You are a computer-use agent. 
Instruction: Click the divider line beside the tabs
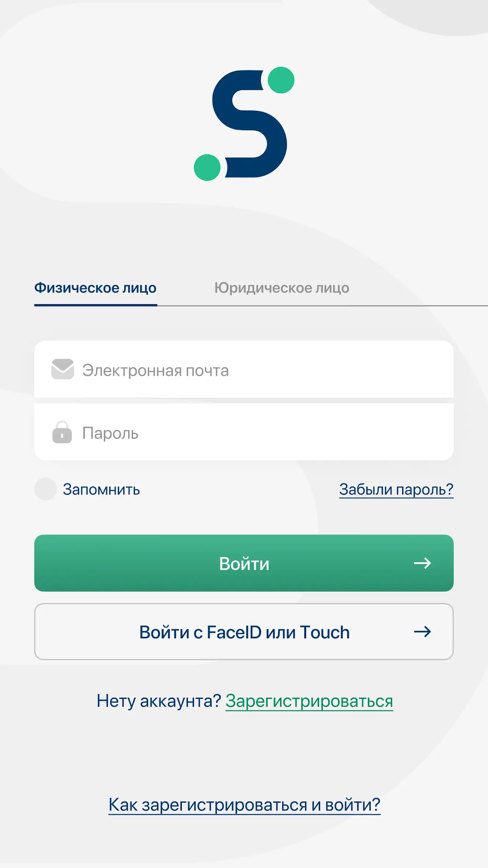pyautogui.click(x=323, y=305)
